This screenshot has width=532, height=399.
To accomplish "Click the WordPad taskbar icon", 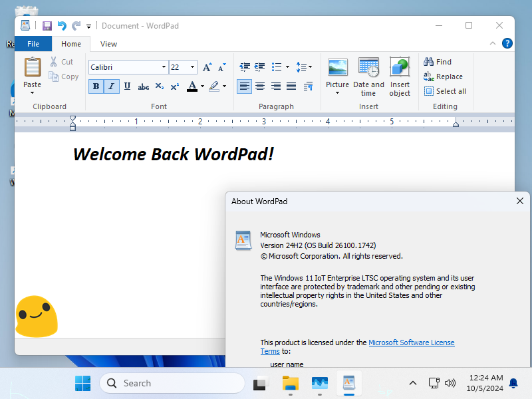I will (348, 384).
